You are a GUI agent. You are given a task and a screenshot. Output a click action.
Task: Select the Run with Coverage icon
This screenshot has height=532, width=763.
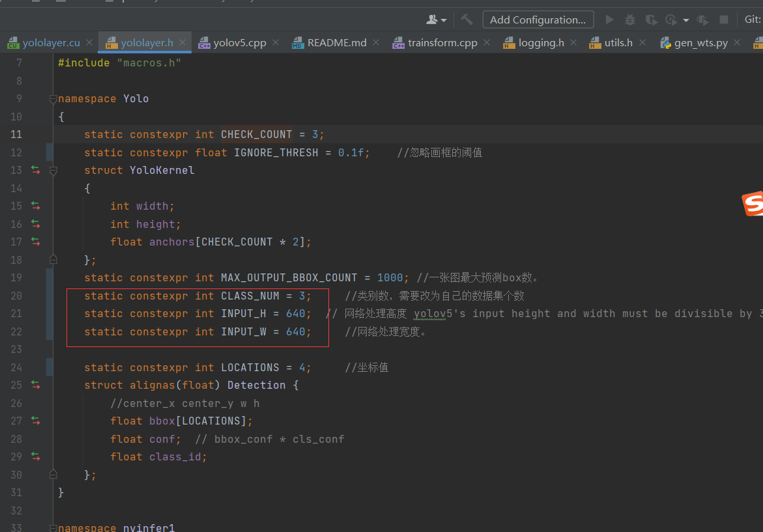click(651, 20)
